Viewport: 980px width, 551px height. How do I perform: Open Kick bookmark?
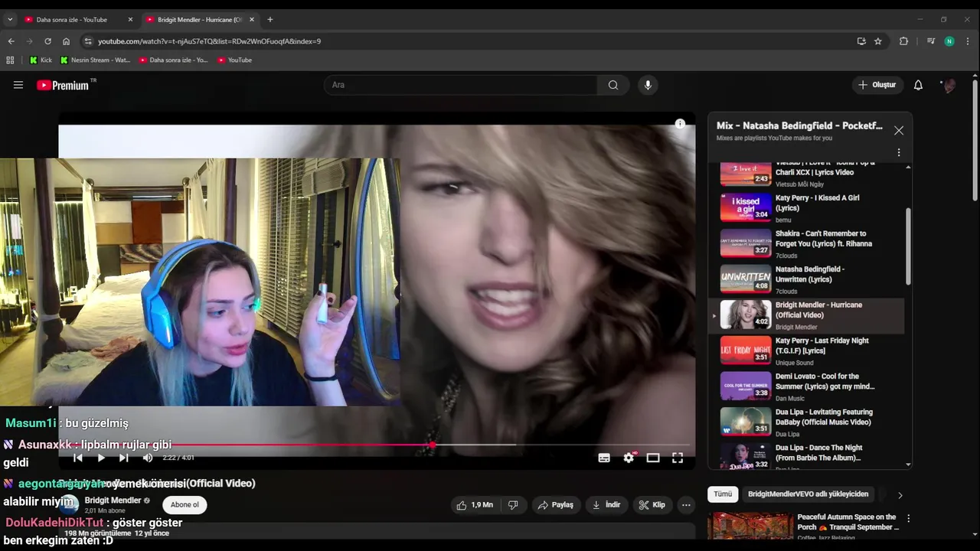tap(41, 60)
